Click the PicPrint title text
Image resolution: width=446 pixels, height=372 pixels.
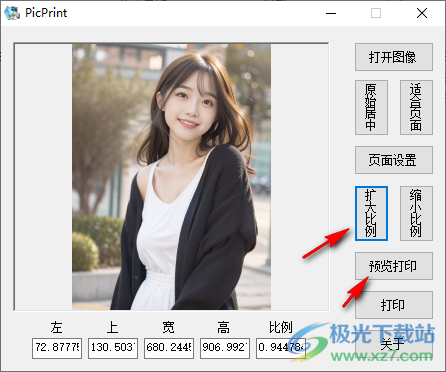tap(46, 13)
